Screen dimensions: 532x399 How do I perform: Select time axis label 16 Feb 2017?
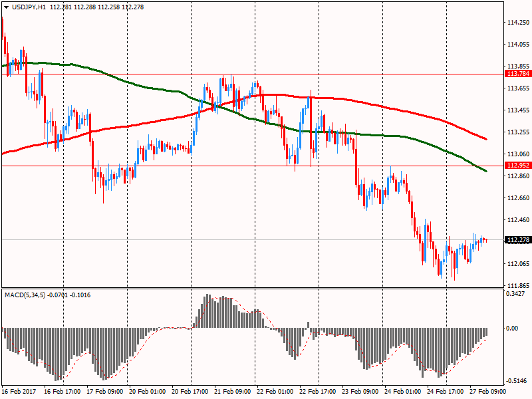[x=19, y=391]
